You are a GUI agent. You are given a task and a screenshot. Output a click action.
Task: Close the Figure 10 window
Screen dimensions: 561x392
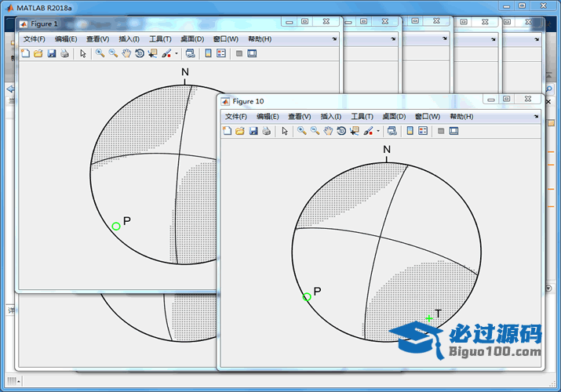pos(528,99)
